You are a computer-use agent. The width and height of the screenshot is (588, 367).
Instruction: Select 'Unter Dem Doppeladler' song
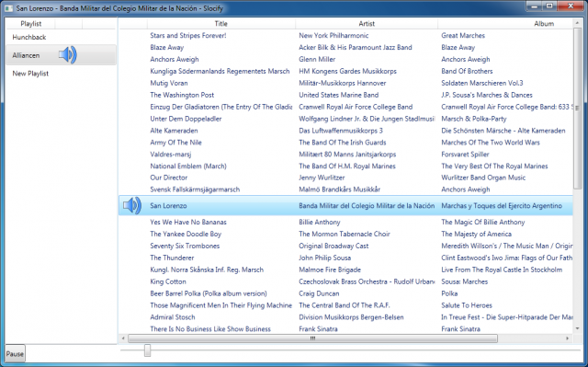(x=186, y=119)
